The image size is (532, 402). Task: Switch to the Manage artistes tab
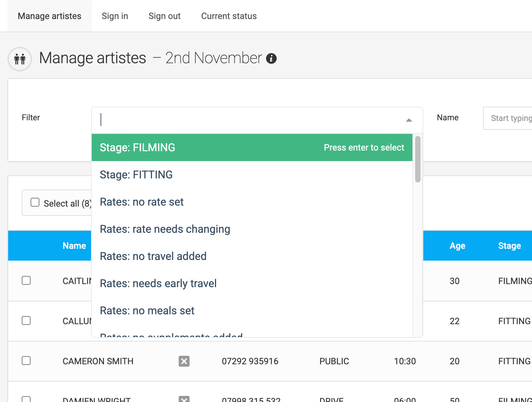50,16
